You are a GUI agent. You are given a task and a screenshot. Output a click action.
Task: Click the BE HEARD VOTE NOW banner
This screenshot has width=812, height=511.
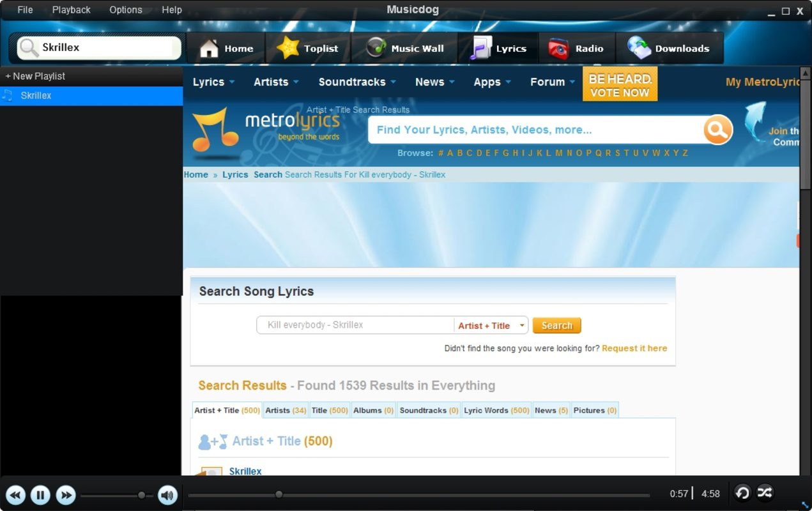(620, 85)
